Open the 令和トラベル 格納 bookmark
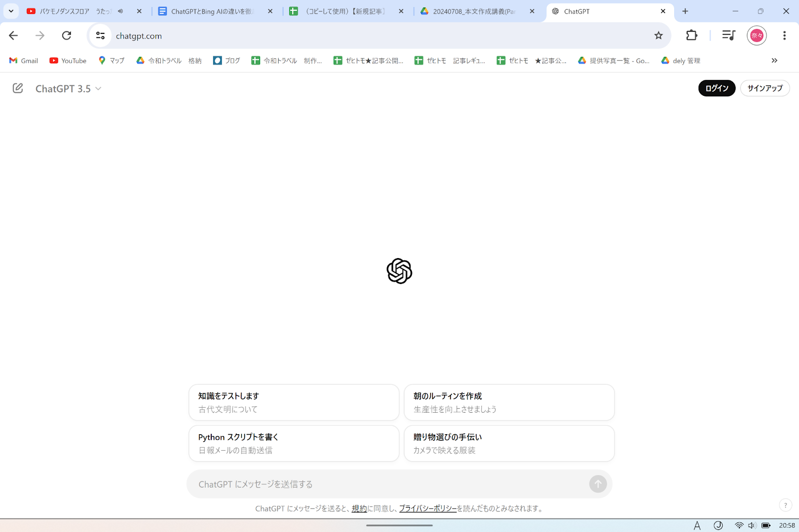The height and width of the screenshot is (532, 799). 169,60
